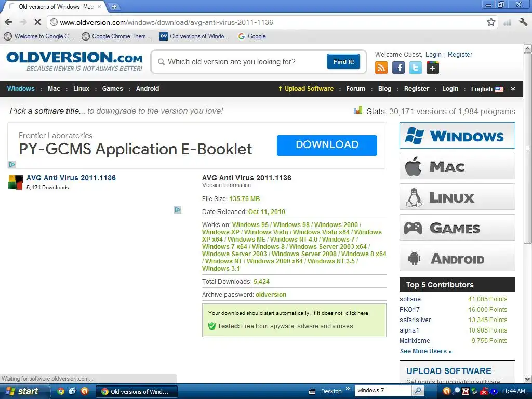Open the Facebook icon
Screen dimensions: 532x399
click(398, 68)
